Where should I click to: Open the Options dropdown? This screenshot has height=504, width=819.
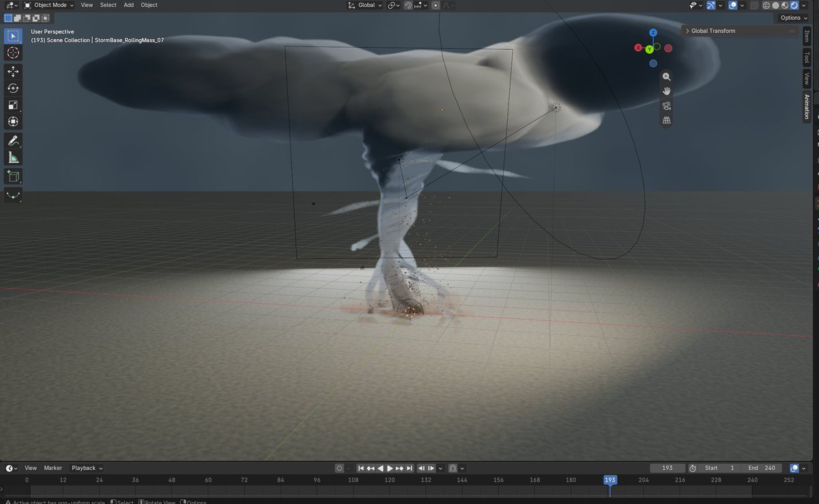[794, 18]
